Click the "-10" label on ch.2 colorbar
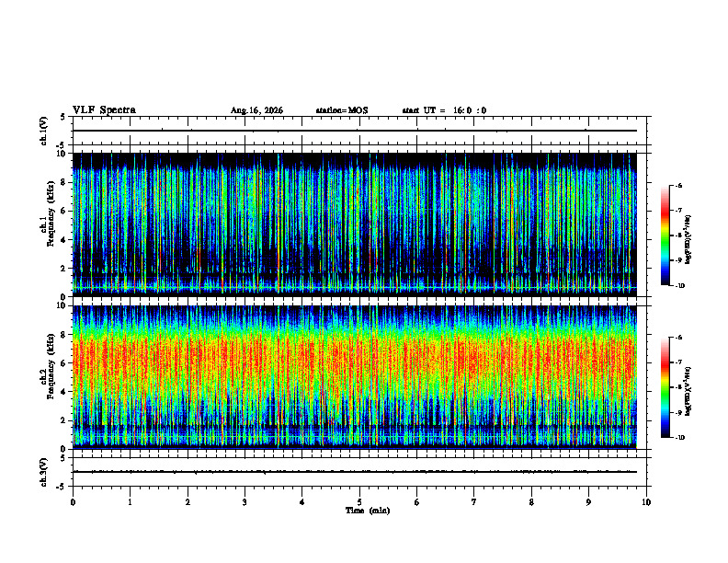 point(680,438)
